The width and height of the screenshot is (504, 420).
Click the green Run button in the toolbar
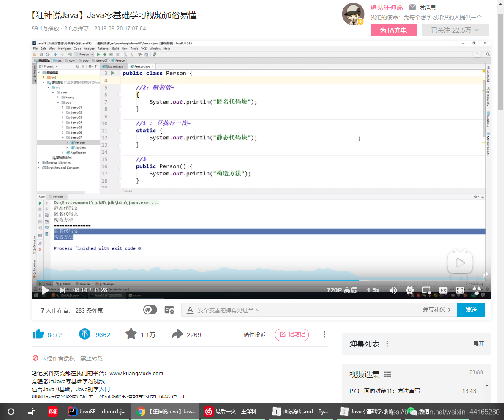[98, 55]
